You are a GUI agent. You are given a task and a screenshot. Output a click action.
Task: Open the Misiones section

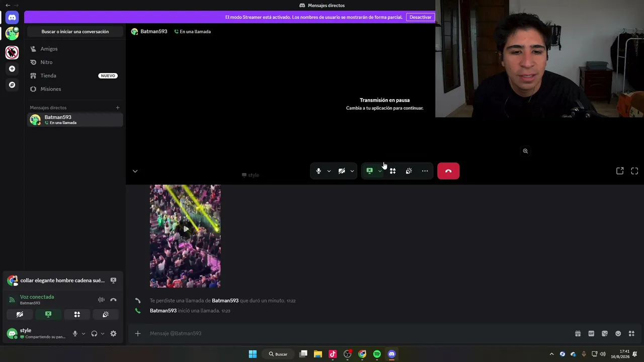pyautogui.click(x=75, y=89)
